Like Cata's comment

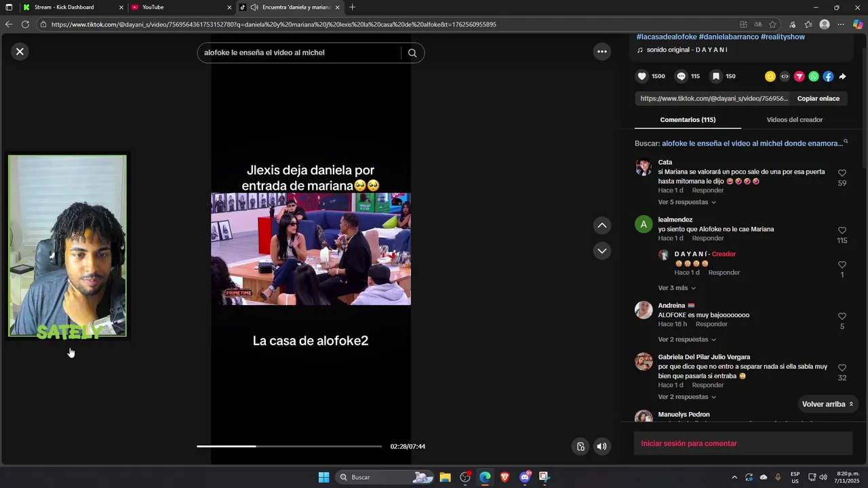[x=842, y=174]
